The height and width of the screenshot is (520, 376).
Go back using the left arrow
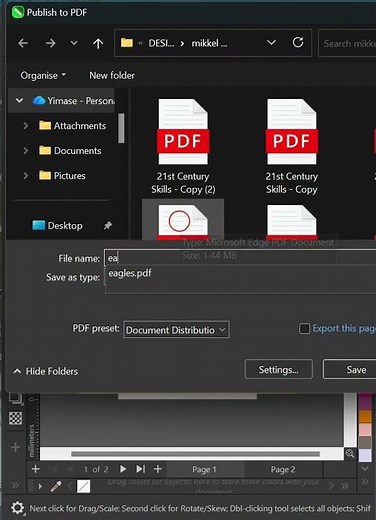[23, 43]
